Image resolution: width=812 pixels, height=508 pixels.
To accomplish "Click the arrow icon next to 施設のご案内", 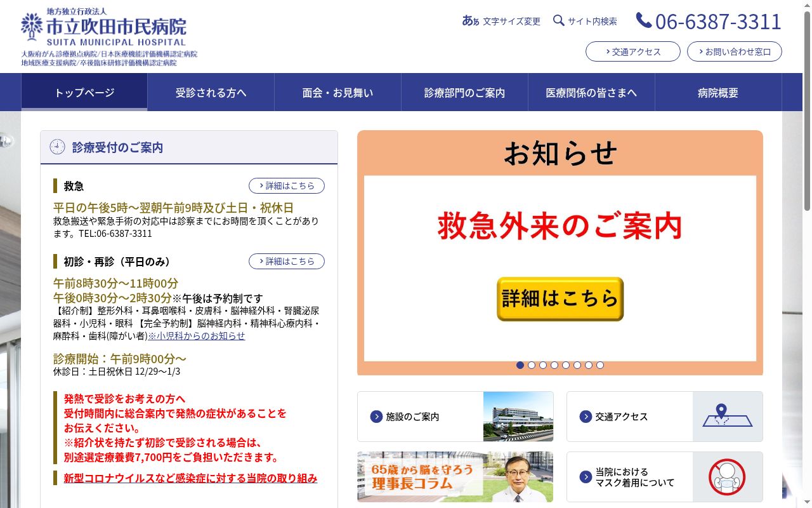I will (x=376, y=417).
